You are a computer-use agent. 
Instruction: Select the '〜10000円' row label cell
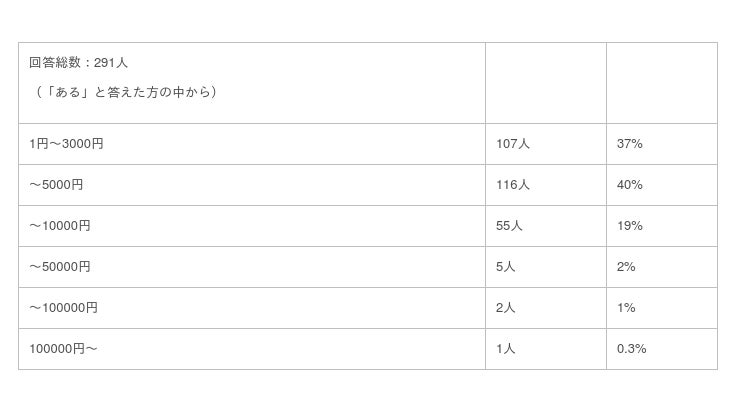click(60, 226)
